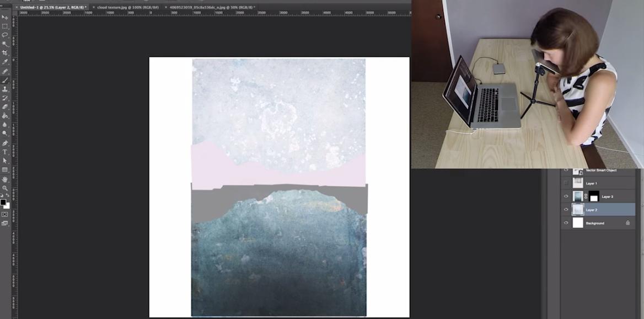Select the Zoom tool

tap(5, 188)
